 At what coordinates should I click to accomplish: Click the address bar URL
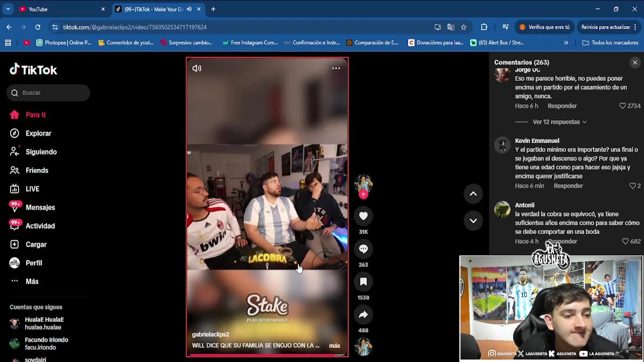(135, 27)
